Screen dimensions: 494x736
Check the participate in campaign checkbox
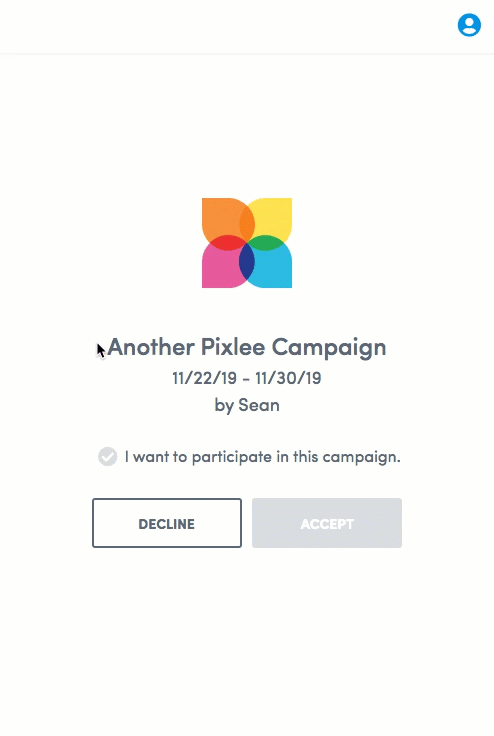108,456
